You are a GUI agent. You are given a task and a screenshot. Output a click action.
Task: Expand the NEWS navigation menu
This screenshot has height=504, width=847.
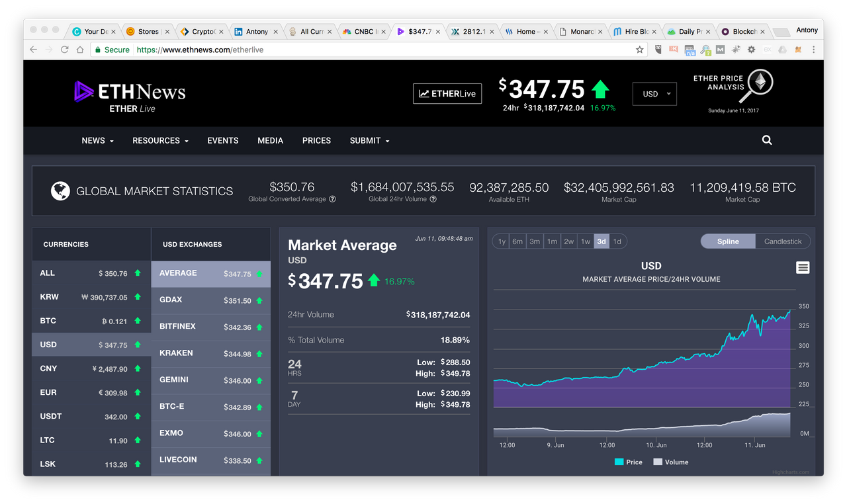tap(97, 140)
